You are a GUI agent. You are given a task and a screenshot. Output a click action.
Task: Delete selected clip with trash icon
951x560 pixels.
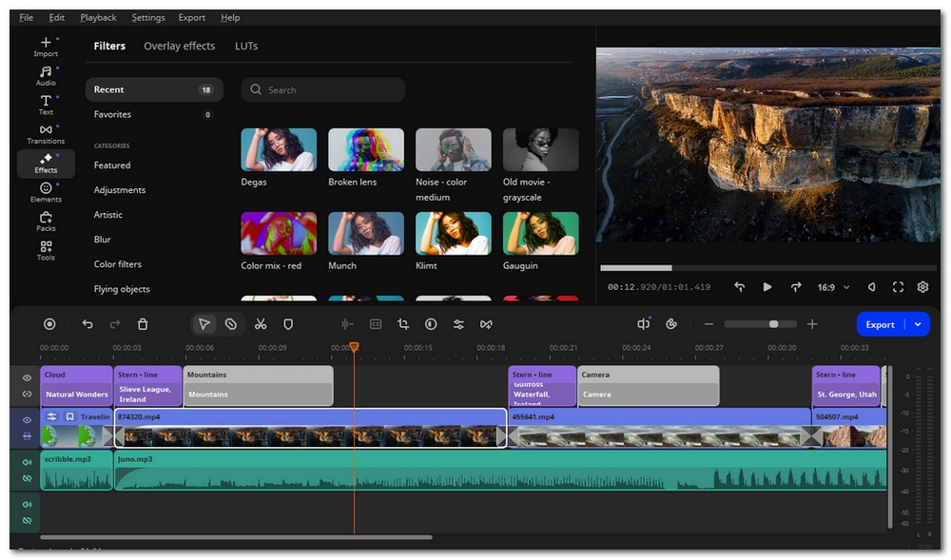click(143, 324)
